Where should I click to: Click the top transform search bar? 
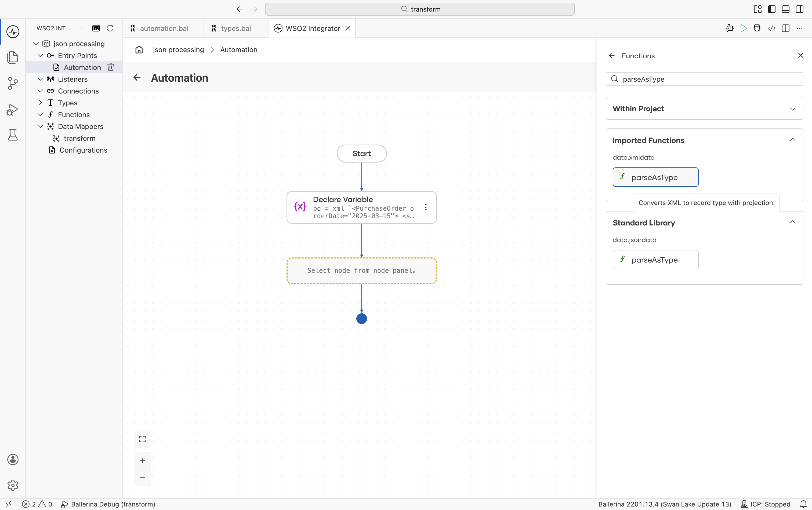(420, 9)
